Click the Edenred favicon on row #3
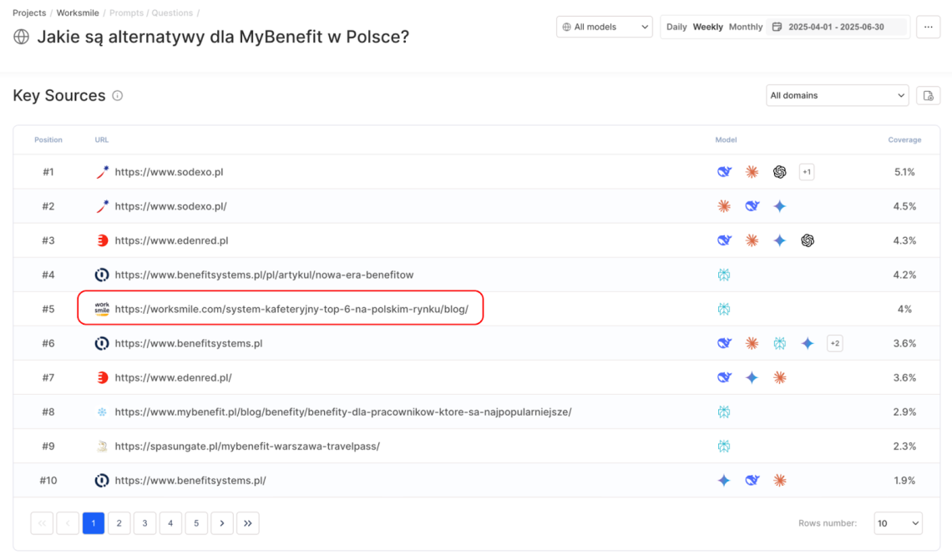Screen dimensions: 952x560 [x=101, y=240]
